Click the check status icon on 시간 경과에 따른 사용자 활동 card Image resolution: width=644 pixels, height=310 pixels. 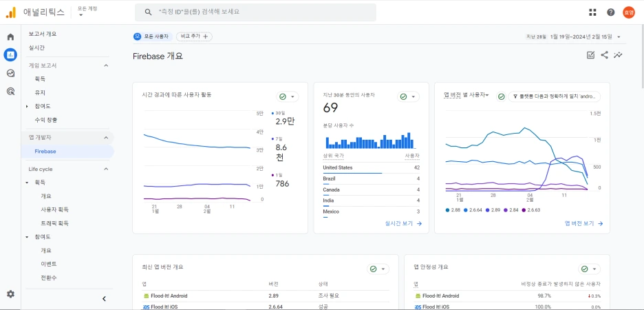[283, 96]
